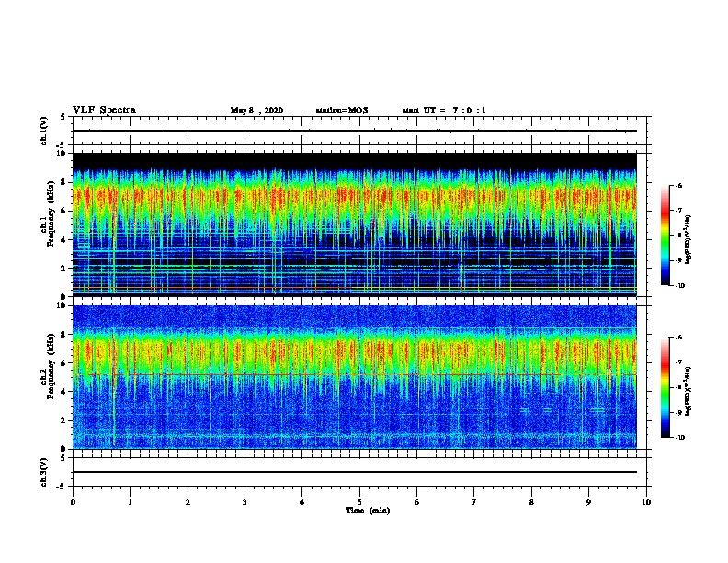Viewport: 728px width, 563px height.
Task: Select the ch.2 color bar 'log(PSD)' unit label
Action: (x=688, y=391)
